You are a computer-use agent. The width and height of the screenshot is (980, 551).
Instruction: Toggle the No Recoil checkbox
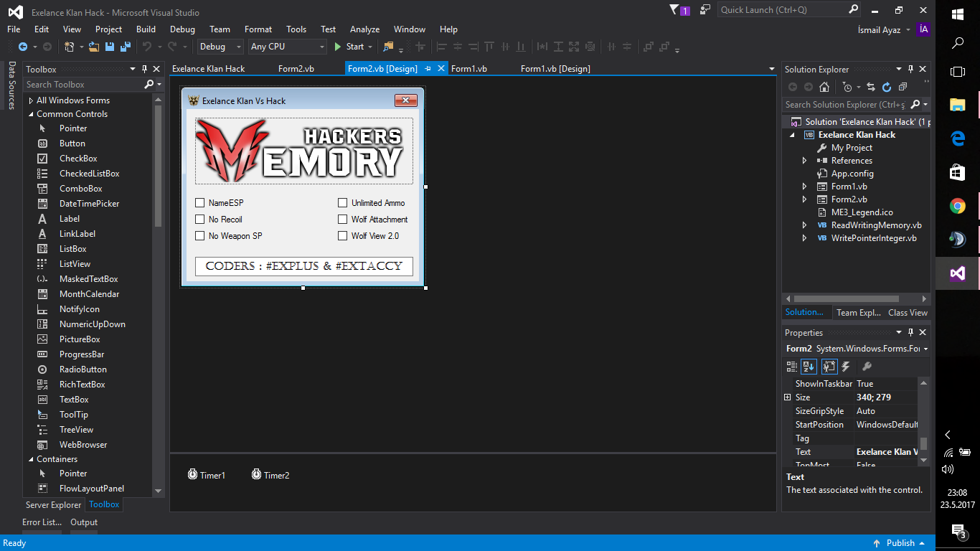click(200, 220)
